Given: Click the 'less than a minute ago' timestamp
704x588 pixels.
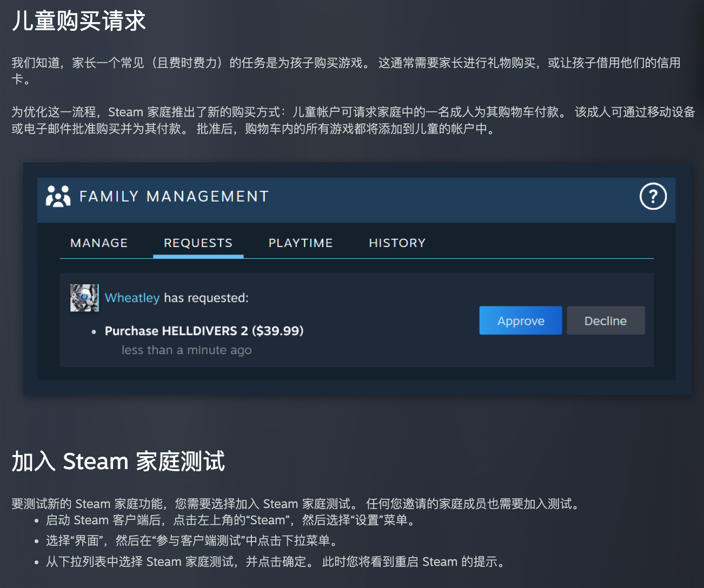Looking at the screenshot, I should pyautogui.click(x=187, y=350).
